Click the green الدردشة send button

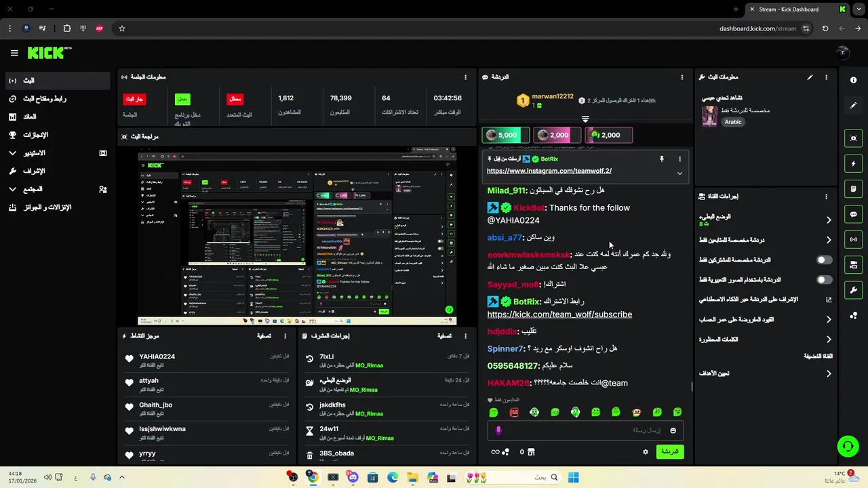click(670, 451)
